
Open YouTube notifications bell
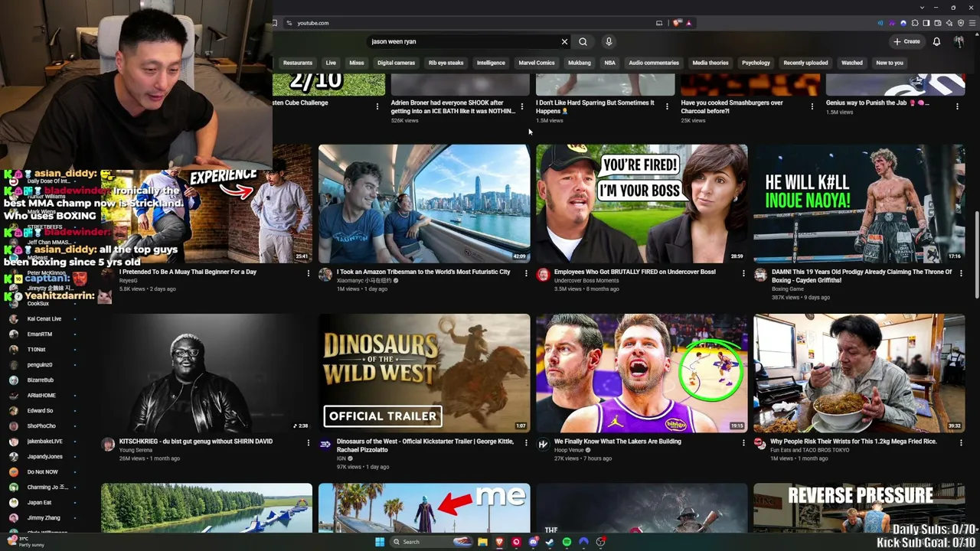tap(936, 41)
